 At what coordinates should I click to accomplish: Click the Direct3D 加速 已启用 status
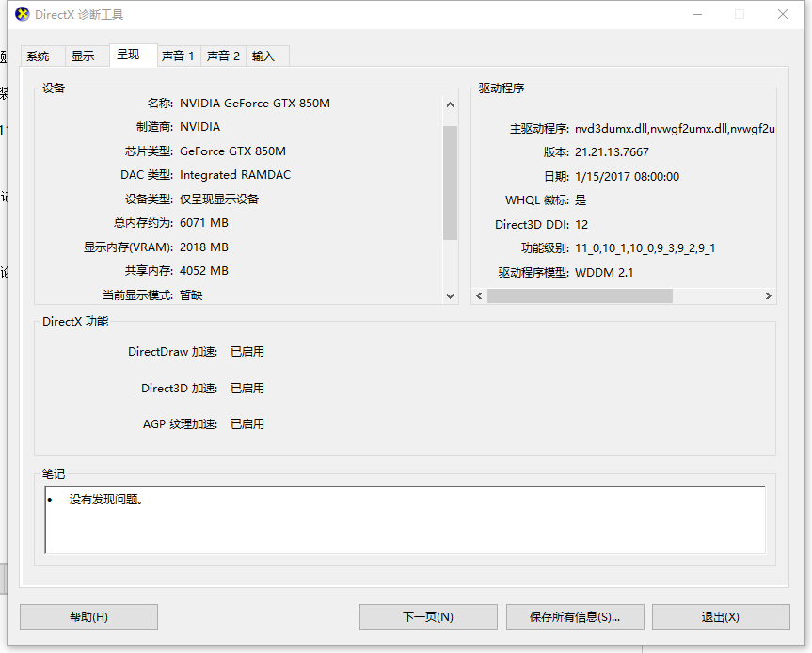coord(247,389)
